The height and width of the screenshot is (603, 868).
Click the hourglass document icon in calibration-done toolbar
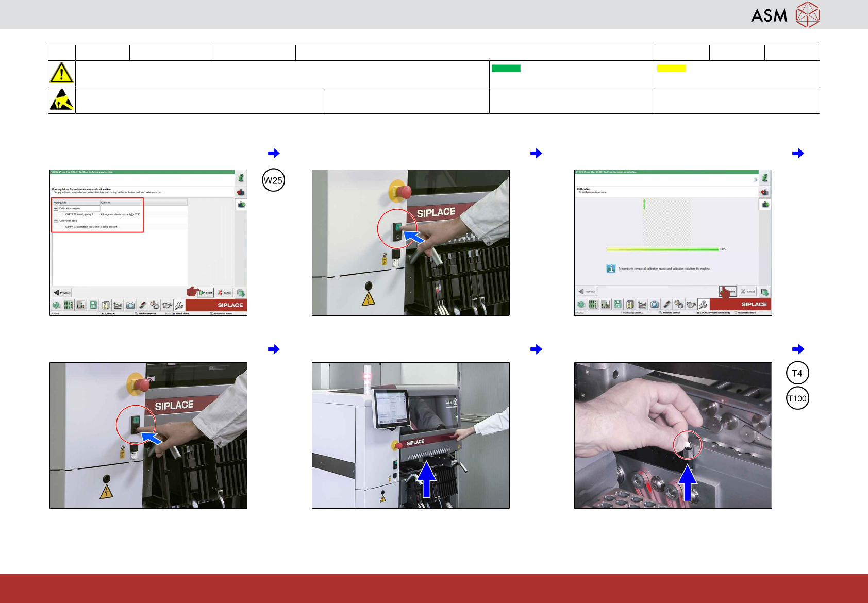[x=630, y=304]
